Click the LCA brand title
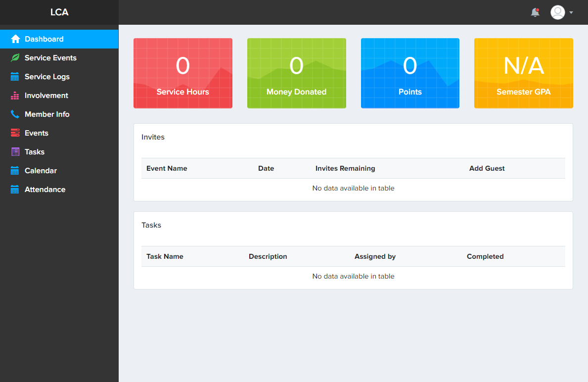588x382 pixels. [59, 12]
